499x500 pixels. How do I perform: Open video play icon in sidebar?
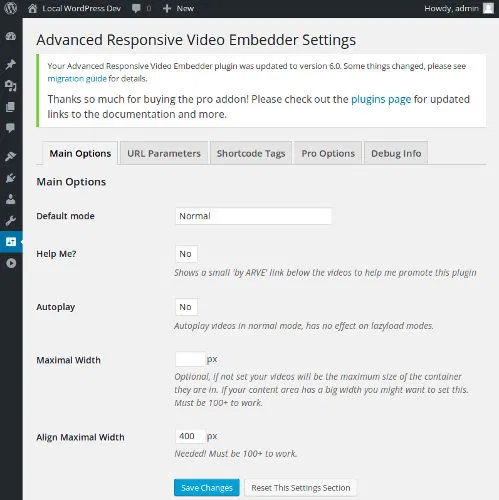(x=11, y=263)
